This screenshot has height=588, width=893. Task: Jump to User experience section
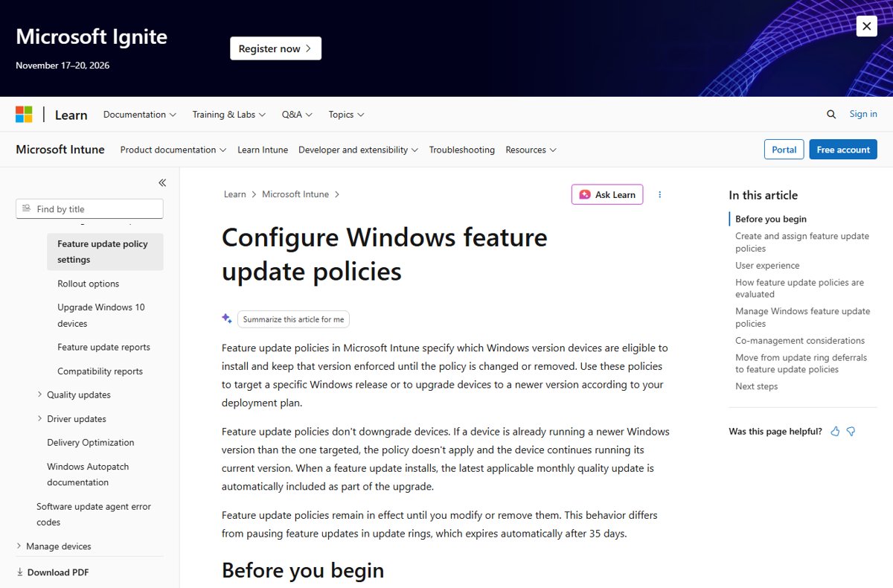[x=767, y=266]
